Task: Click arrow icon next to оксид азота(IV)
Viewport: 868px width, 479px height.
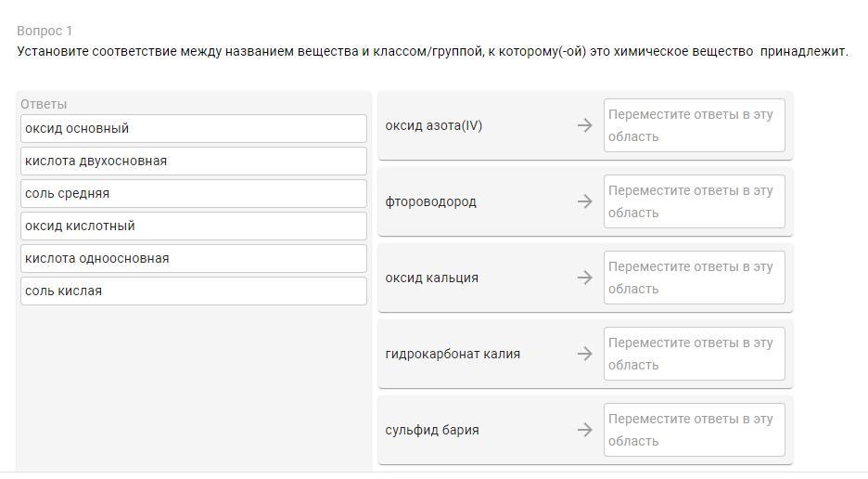Action: click(x=584, y=125)
